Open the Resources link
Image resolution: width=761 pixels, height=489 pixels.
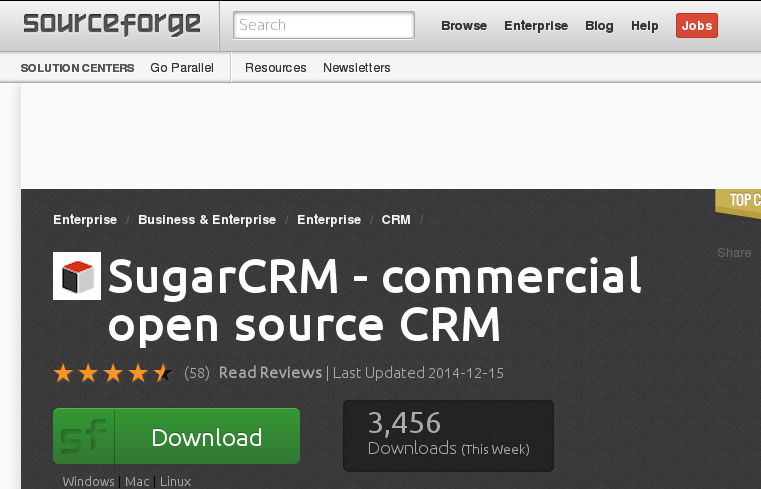(x=276, y=67)
